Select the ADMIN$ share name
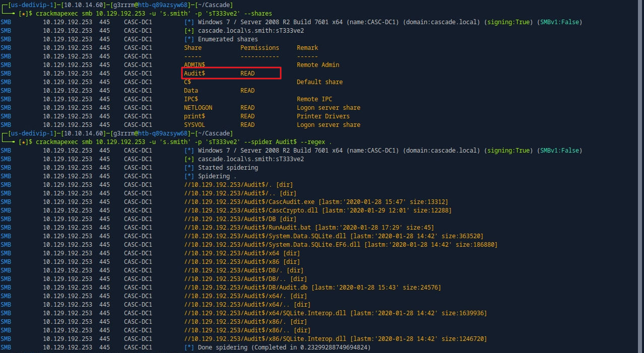Image resolution: width=644 pixels, height=353 pixels. coord(195,65)
